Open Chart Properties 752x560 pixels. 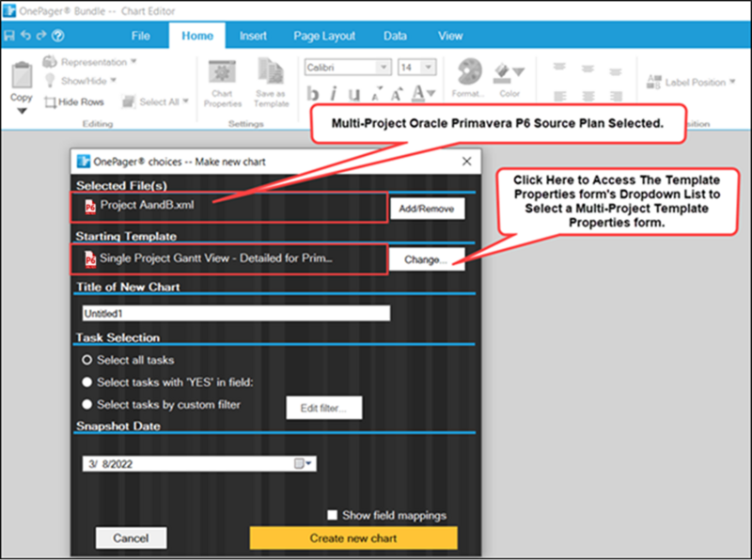pyautogui.click(x=223, y=84)
